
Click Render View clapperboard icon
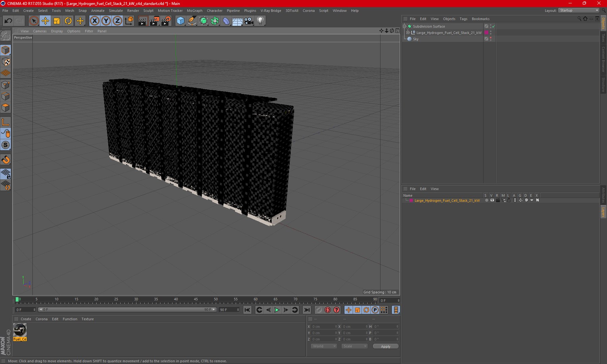142,21
